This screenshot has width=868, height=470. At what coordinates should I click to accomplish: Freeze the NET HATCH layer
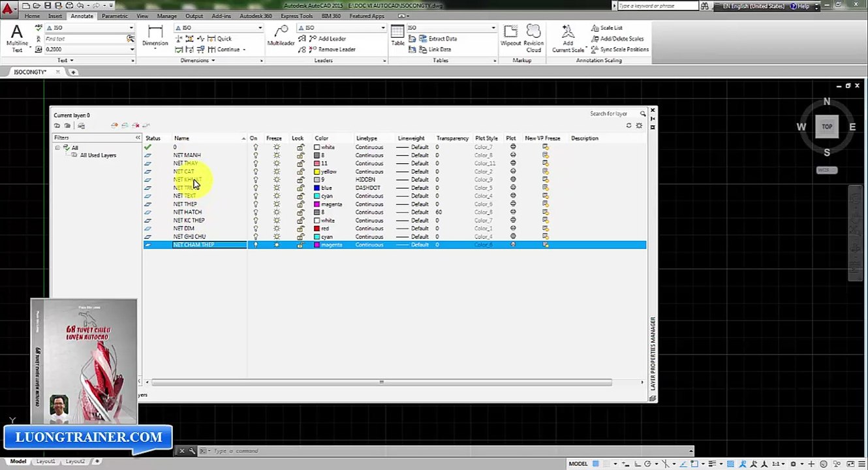(277, 212)
